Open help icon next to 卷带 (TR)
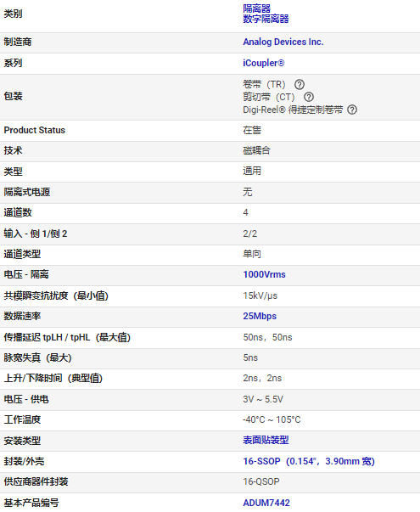 pyautogui.click(x=300, y=85)
